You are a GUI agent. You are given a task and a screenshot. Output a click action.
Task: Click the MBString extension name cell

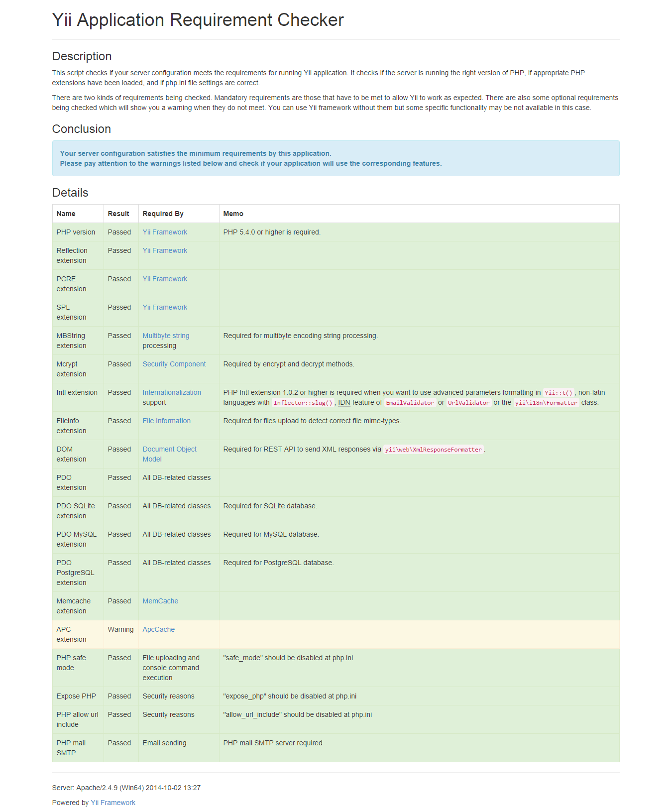coord(78,341)
